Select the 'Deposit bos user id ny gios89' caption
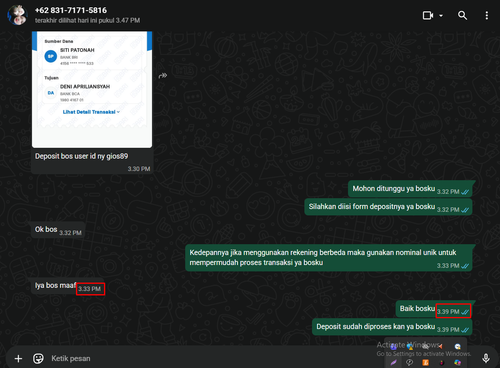This screenshot has height=368, width=500. coord(81,156)
